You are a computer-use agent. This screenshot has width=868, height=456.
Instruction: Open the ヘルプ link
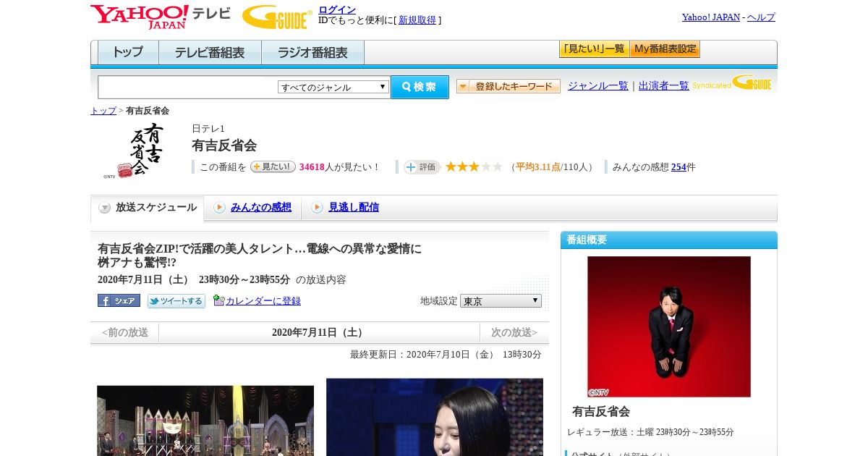761,17
